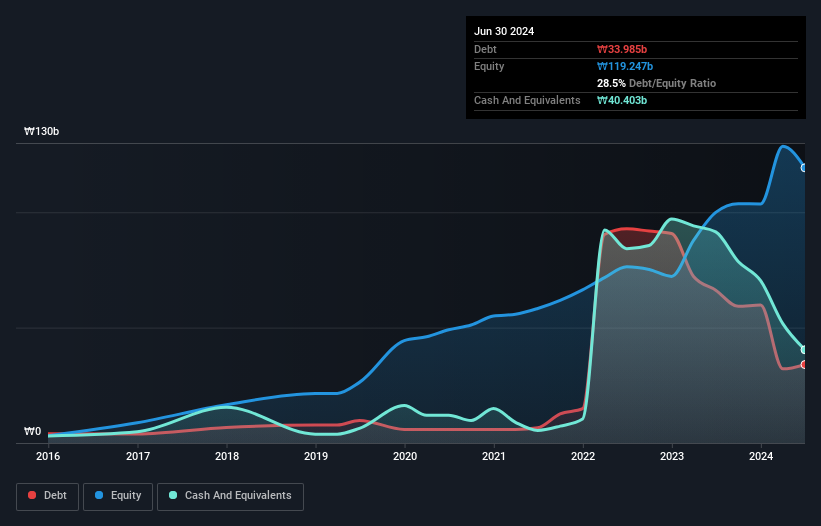
Task: Click the 2017 x-axis label
Action: coord(138,456)
